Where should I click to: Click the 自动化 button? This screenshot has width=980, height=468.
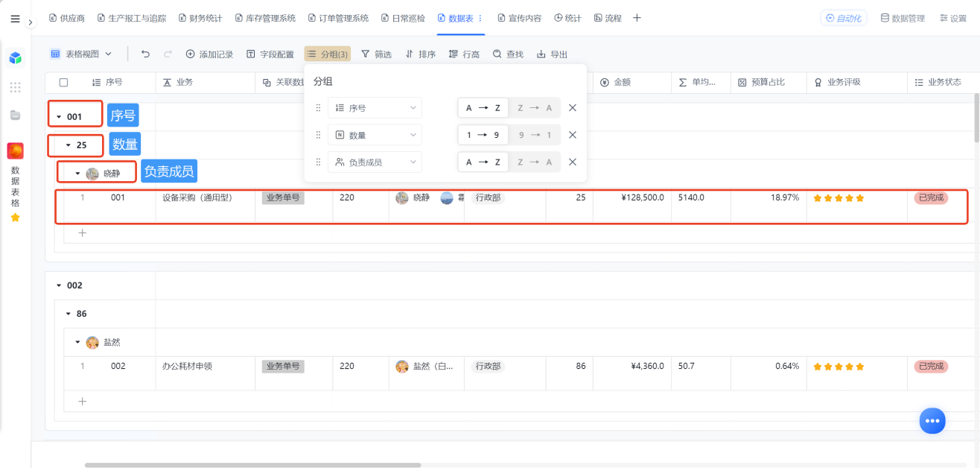(844, 18)
